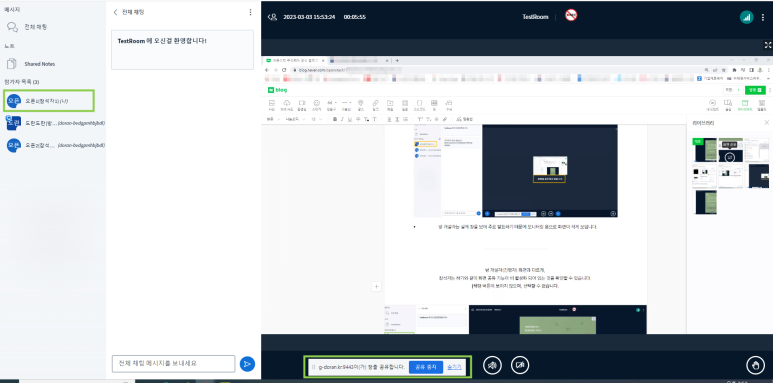Open the 라이브러리 library icon in blog toolbar

(745, 104)
